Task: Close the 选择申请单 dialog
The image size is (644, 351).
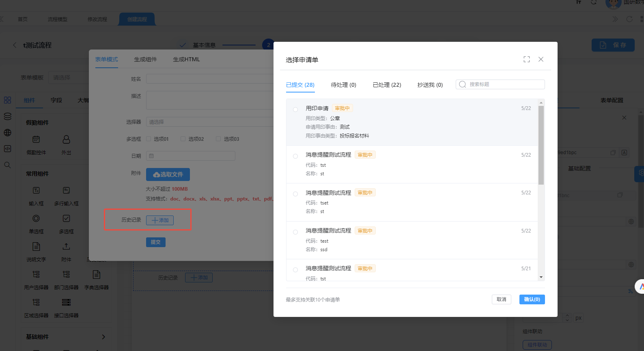Action: click(x=541, y=59)
